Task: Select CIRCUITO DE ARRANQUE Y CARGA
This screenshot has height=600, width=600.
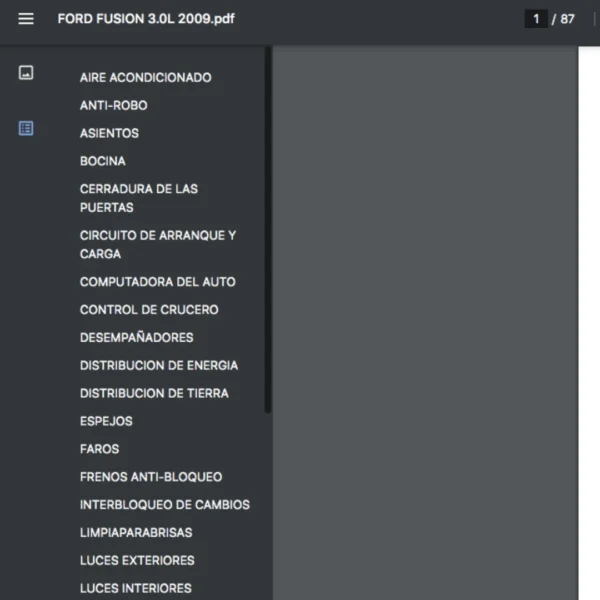Action: point(158,245)
